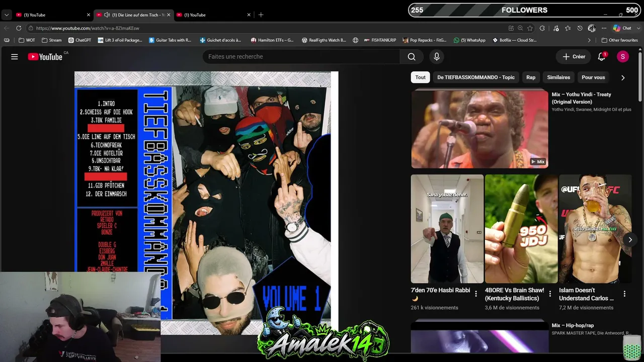Click the Créer button
644x362 pixels.
[574, 57]
